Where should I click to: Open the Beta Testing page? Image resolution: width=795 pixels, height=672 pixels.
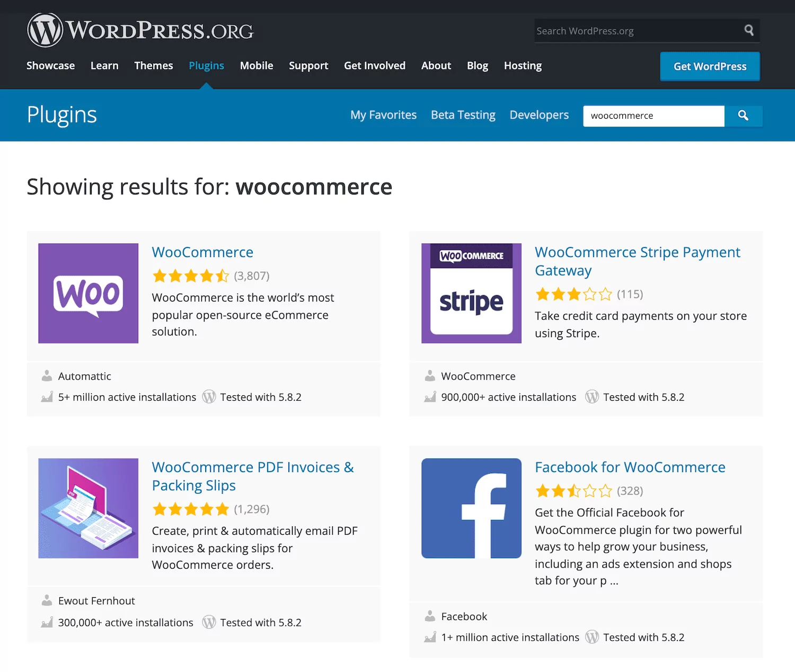(463, 115)
